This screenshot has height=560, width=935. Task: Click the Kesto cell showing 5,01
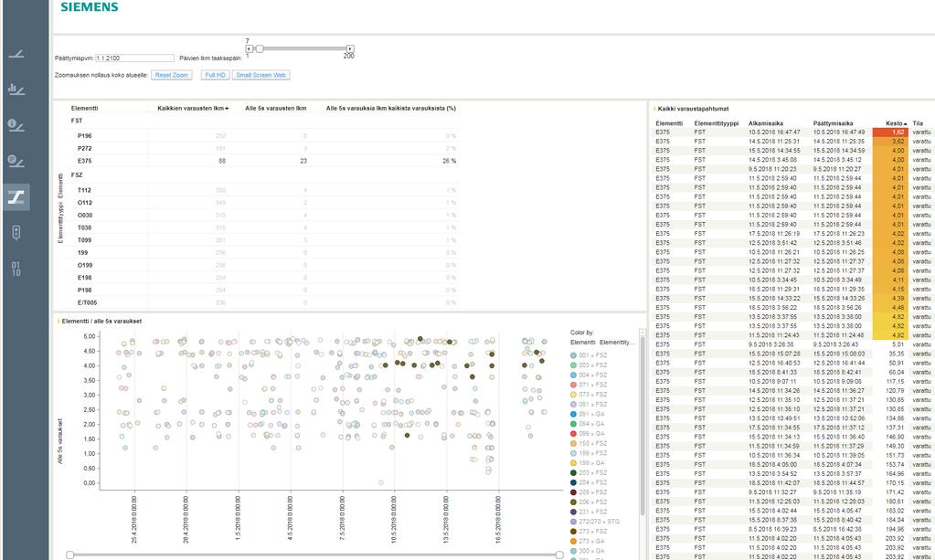point(890,344)
